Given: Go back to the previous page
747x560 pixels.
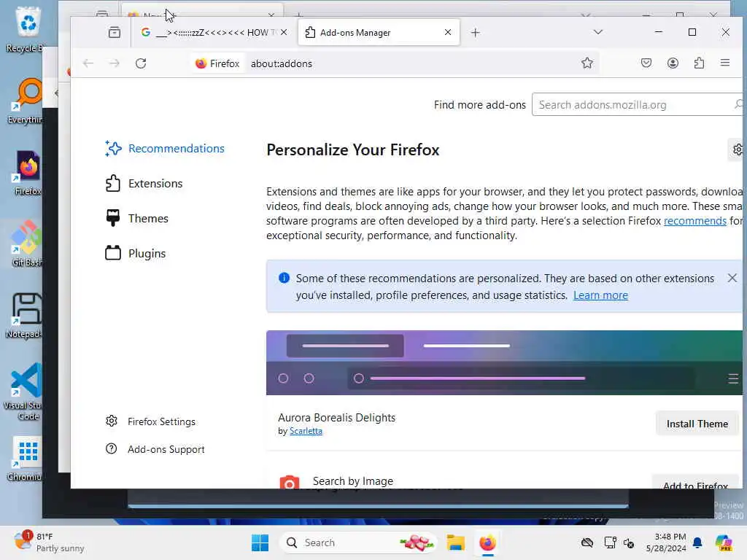Looking at the screenshot, I should 88,63.
